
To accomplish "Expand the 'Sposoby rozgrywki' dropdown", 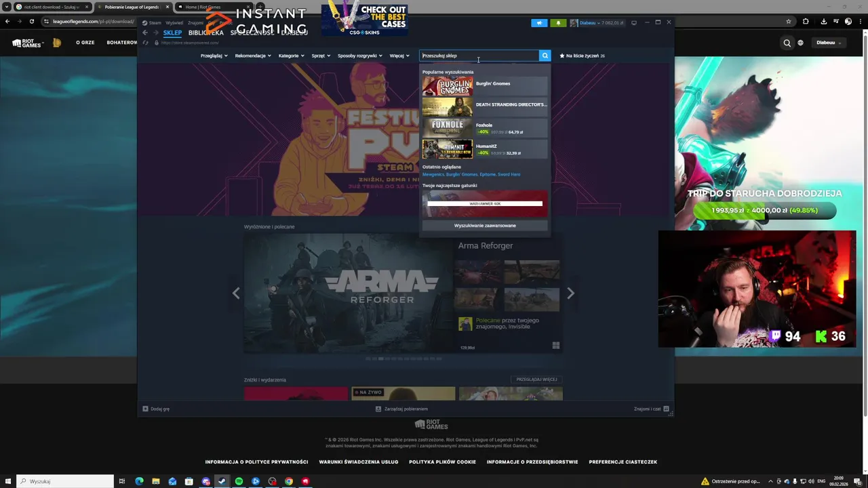I will point(359,56).
